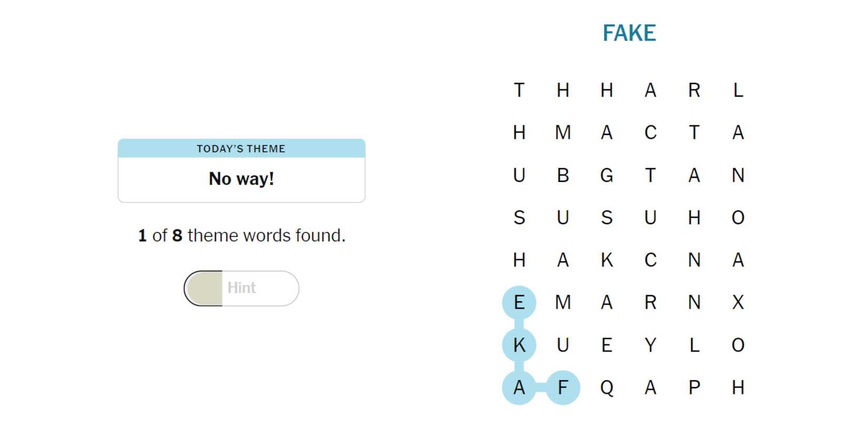Click the "1 of 8 theme words found" text
The height and width of the screenshot is (434, 868).
(241, 235)
